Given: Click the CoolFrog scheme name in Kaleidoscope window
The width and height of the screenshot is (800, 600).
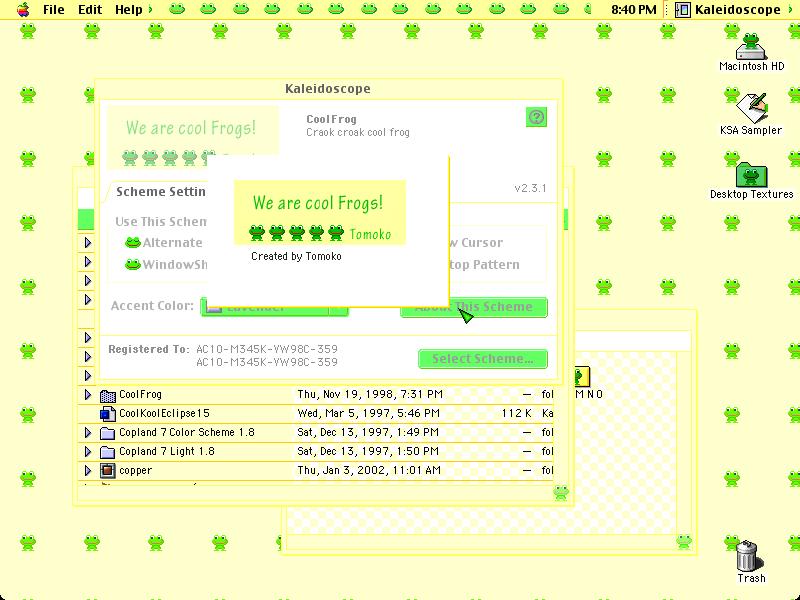Looking at the screenshot, I should click(x=331, y=119).
